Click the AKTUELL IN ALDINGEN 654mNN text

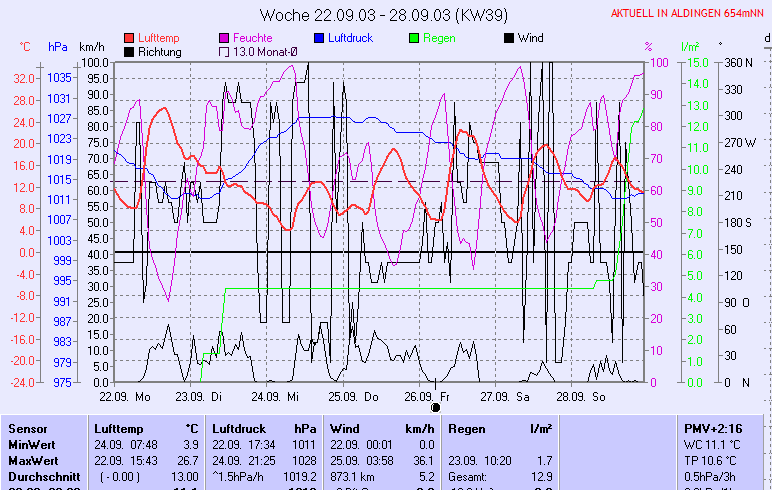coord(689,14)
